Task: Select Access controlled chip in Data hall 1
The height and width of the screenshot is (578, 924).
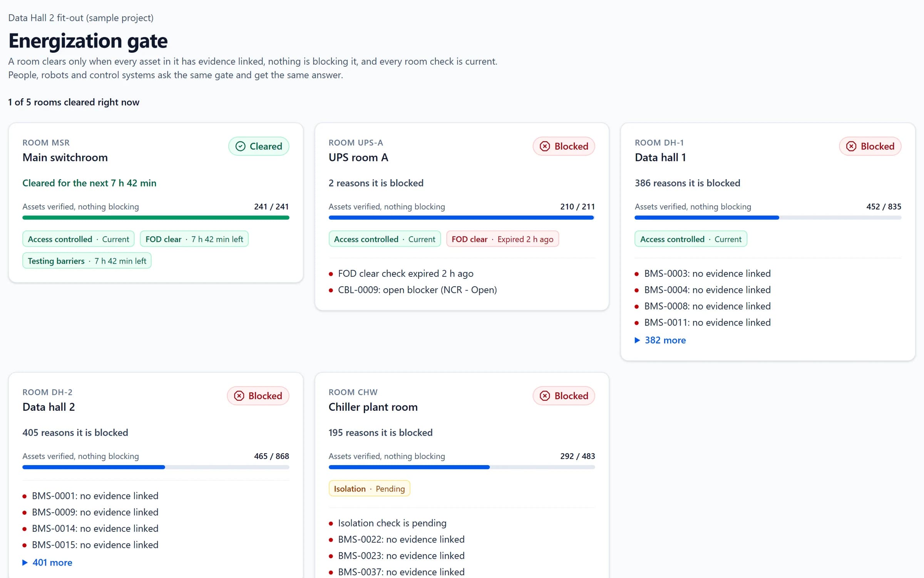Action: point(691,239)
